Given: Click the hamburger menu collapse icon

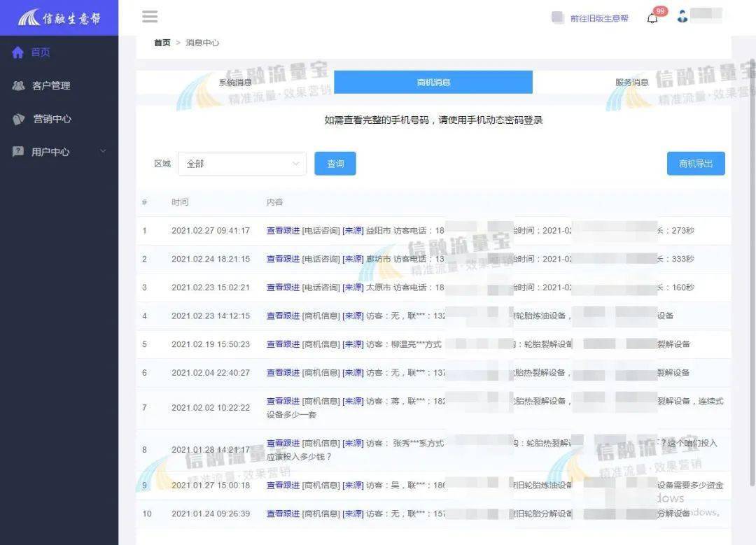Looking at the screenshot, I should 150,17.
